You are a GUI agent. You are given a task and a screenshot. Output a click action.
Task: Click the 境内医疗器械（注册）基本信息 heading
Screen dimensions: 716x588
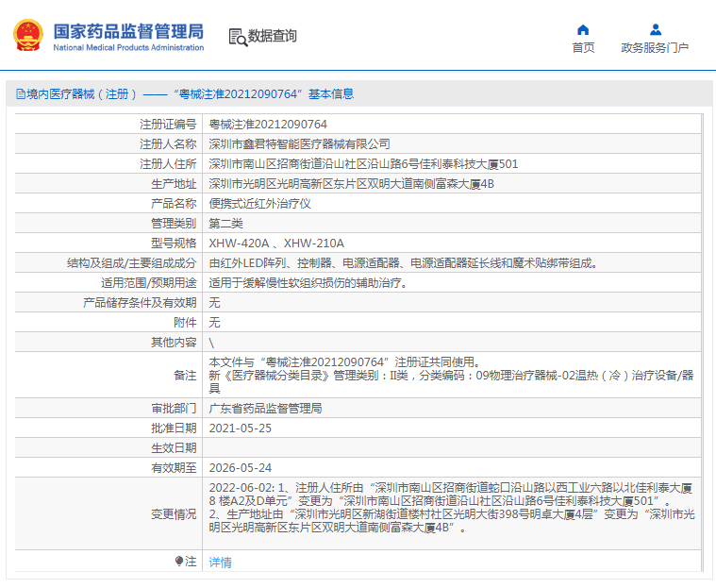185,94
